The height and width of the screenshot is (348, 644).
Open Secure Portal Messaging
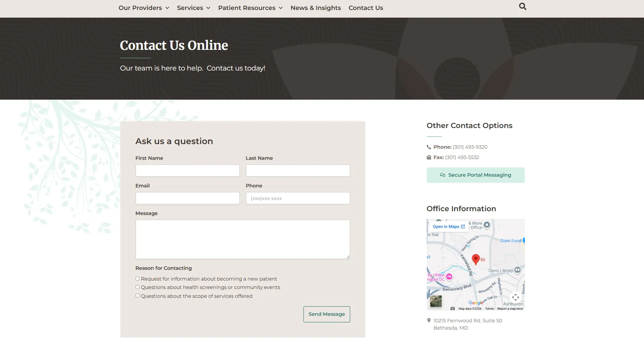pos(476,175)
